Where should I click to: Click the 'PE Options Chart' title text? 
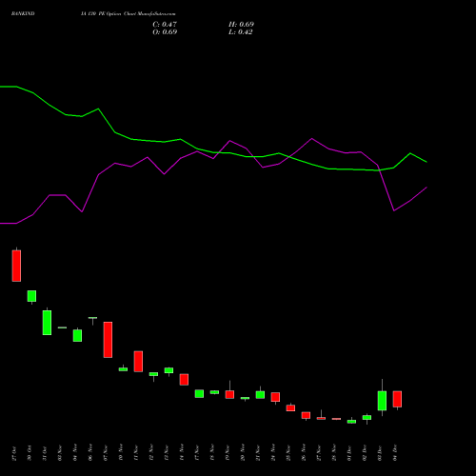point(117,14)
